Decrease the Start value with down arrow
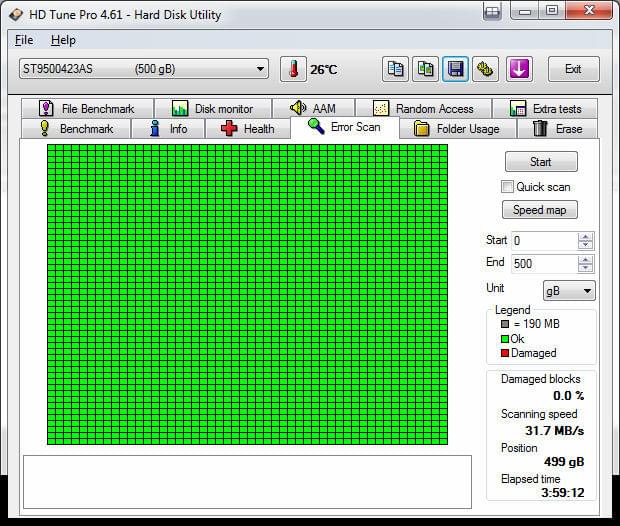620x526 pixels. pos(585,245)
